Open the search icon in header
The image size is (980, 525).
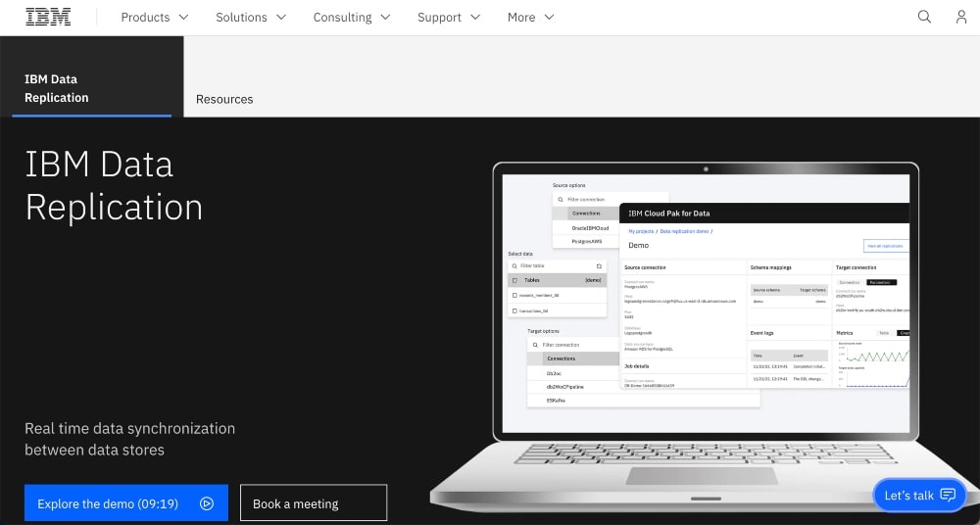(924, 17)
